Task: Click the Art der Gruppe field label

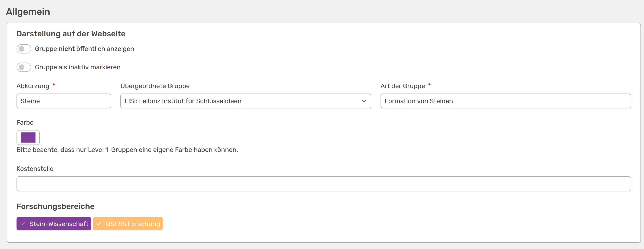Action: click(402, 86)
